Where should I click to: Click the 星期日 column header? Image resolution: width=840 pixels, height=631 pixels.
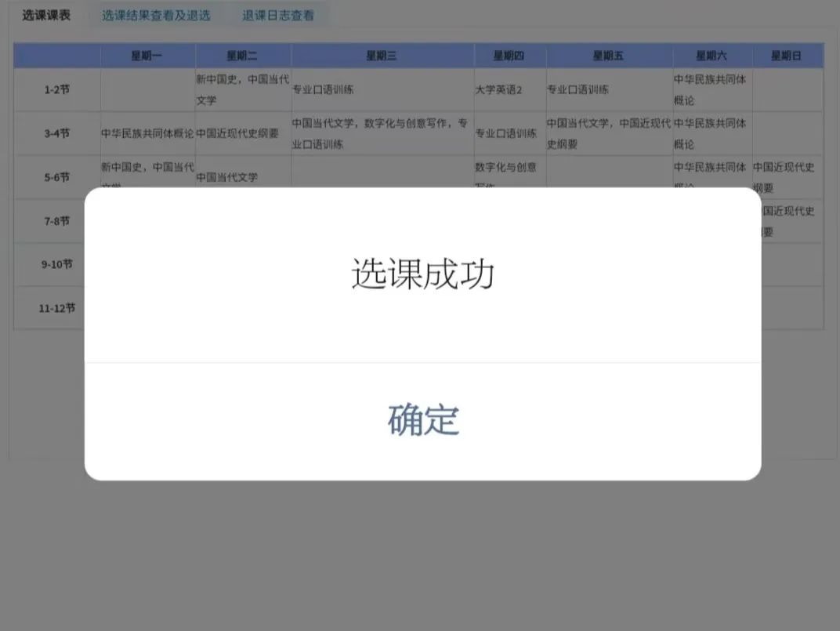pos(787,56)
